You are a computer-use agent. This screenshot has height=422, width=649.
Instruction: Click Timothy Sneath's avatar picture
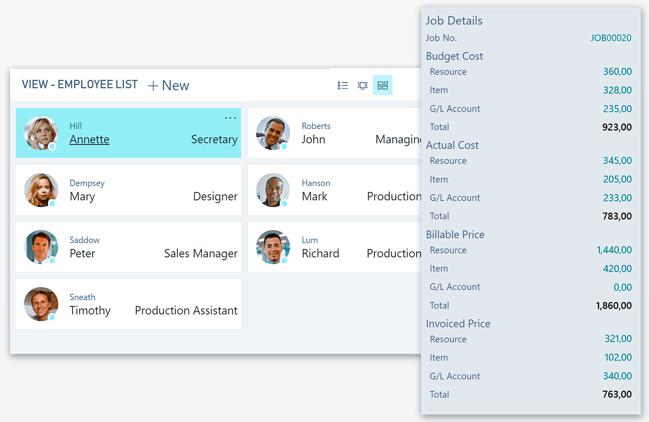(41, 304)
